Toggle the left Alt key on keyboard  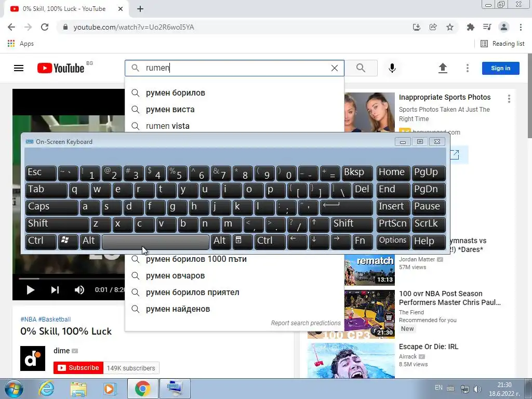click(x=89, y=241)
